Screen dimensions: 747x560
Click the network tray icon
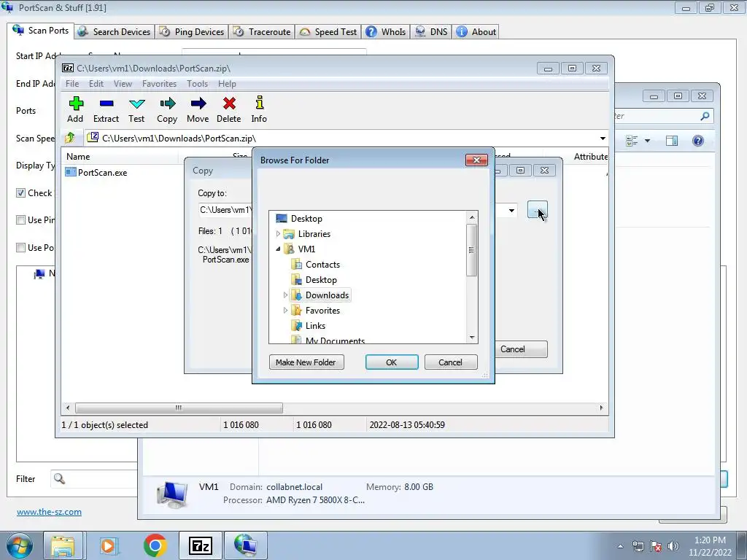tap(638, 546)
